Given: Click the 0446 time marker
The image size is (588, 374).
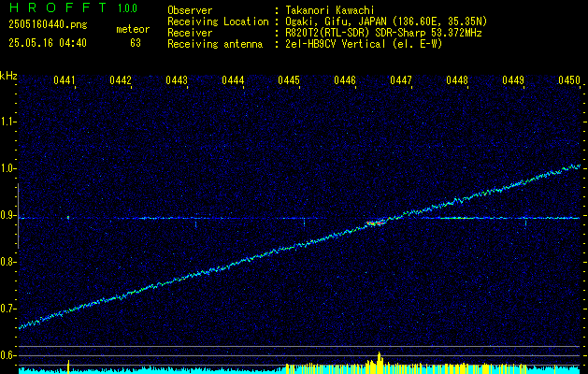Looking at the screenshot, I should pos(345,79).
